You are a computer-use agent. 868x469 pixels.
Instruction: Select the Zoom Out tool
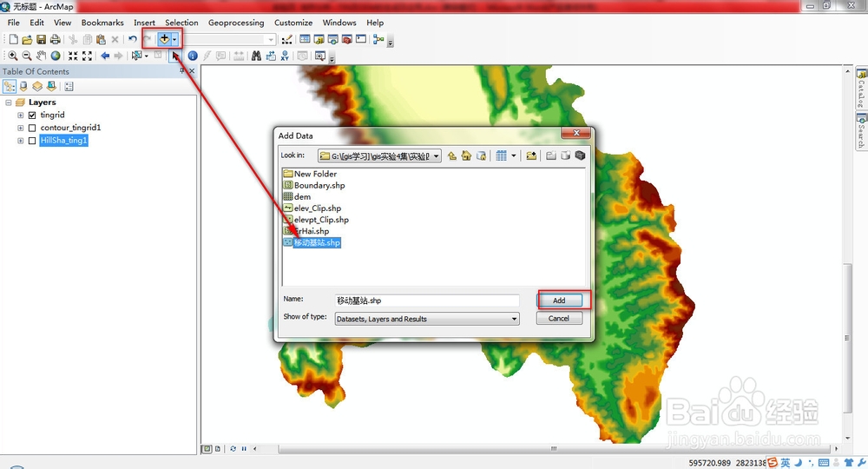(27, 56)
